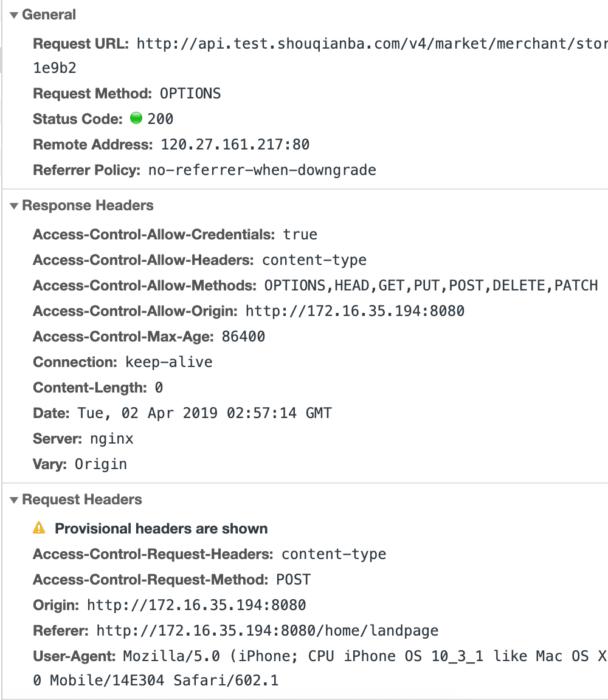The width and height of the screenshot is (608, 700).
Task: Click the yellow alert icon near Provisional headers
Action: (x=40, y=528)
